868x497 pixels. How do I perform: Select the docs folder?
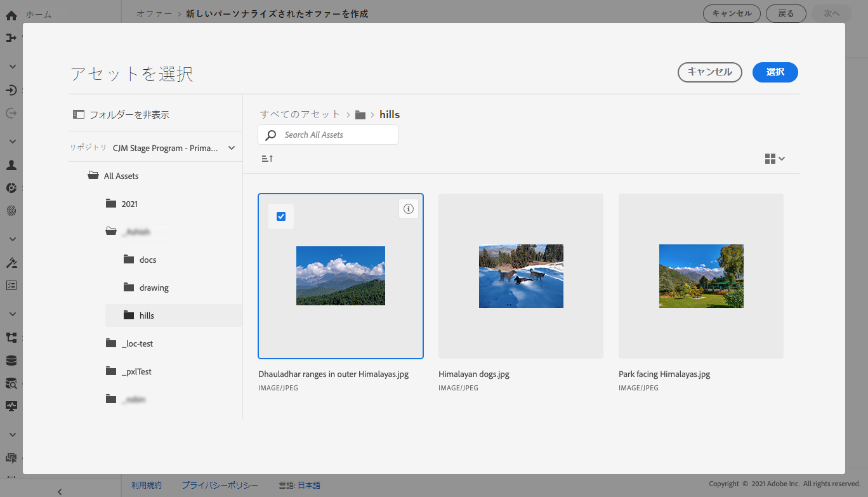[147, 260]
